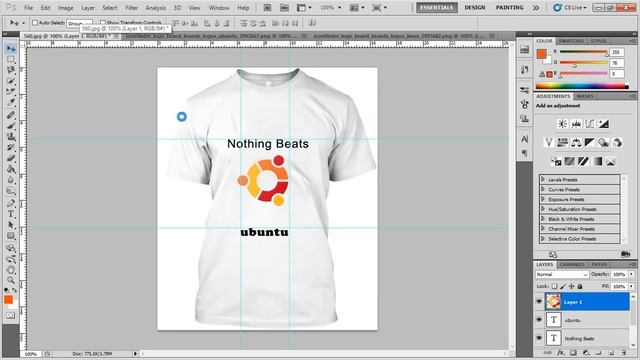Add a Black & White adjustment
This screenshot has width=640, height=360.
(x=589, y=142)
